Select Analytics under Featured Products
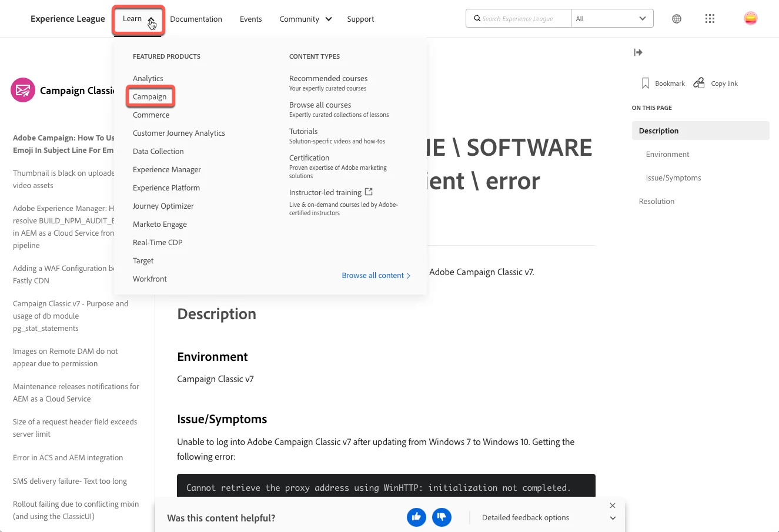Screen dimensions: 779x532 coord(148,78)
